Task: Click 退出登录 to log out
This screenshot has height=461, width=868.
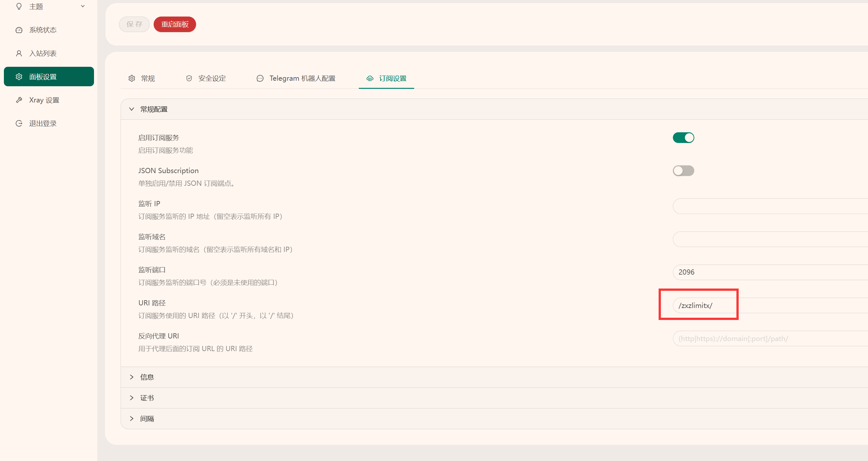Action: click(49, 123)
